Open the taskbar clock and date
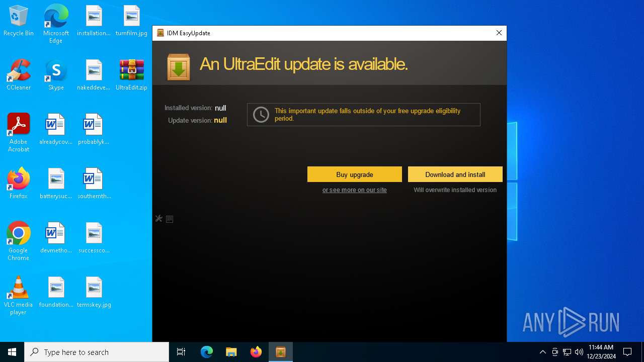The width and height of the screenshot is (644, 362). (601, 352)
